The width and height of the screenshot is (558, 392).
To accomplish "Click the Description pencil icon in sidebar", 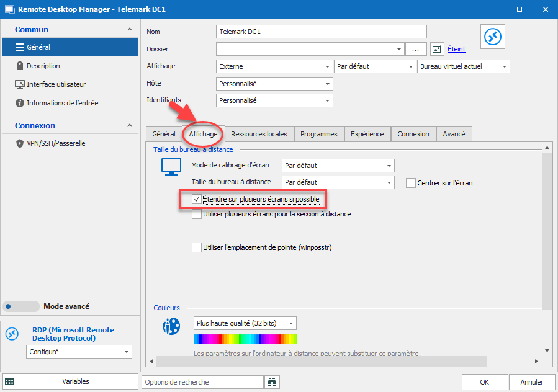I will [x=19, y=66].
